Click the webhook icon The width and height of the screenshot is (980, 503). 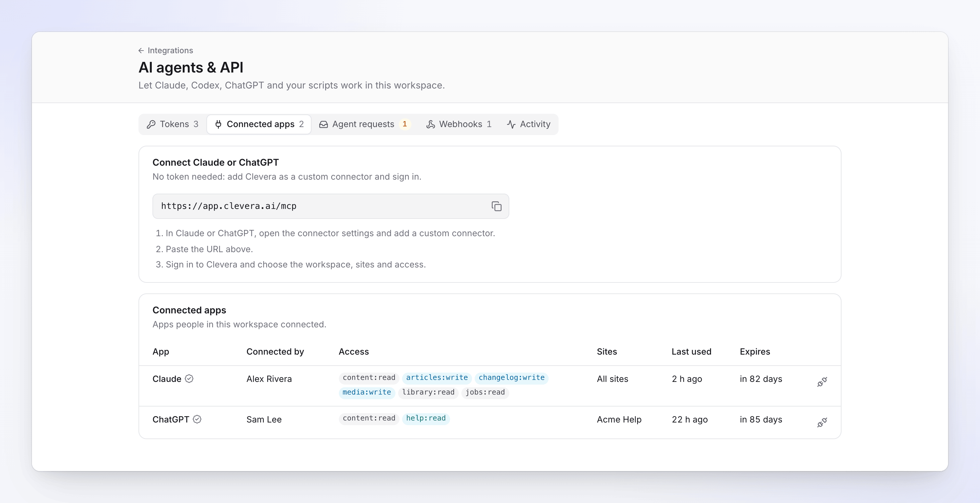[x=431, y=124]
